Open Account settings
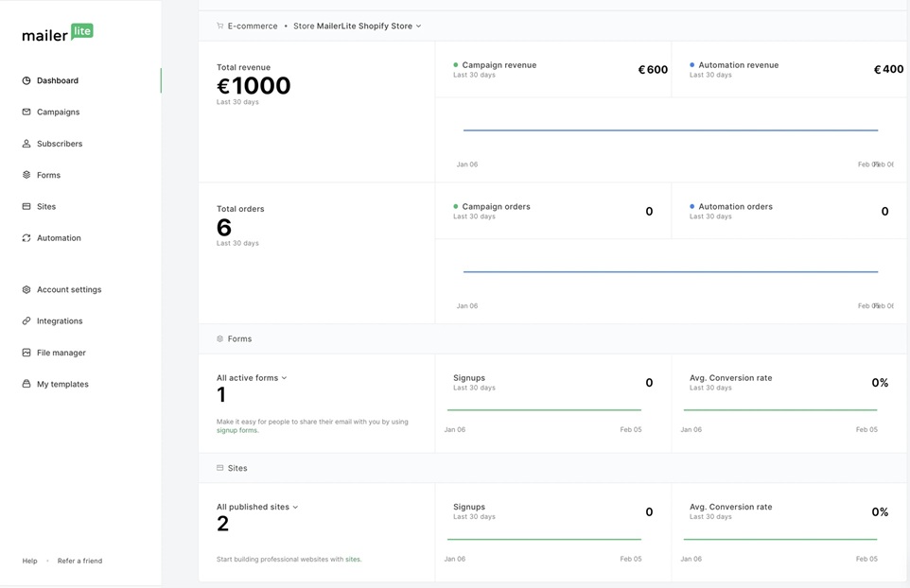The width and height of the screenshot is (910, 588). (x=69, y=289)
